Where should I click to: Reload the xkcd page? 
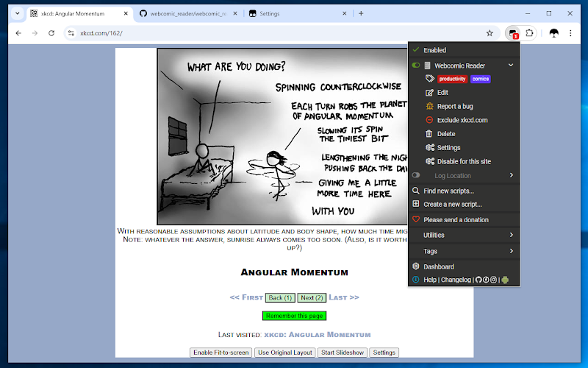click(x=51, y=33)
